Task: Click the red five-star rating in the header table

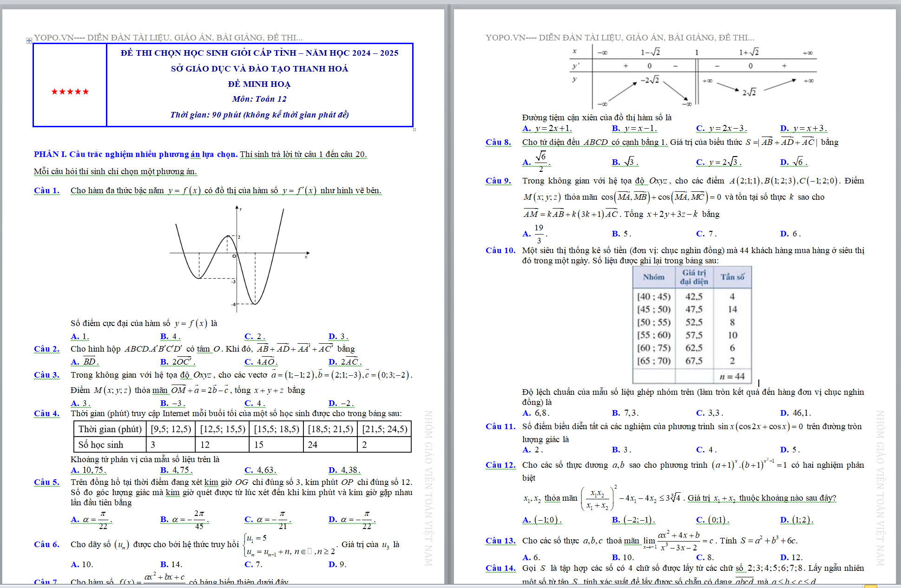Action: [70, 91]
